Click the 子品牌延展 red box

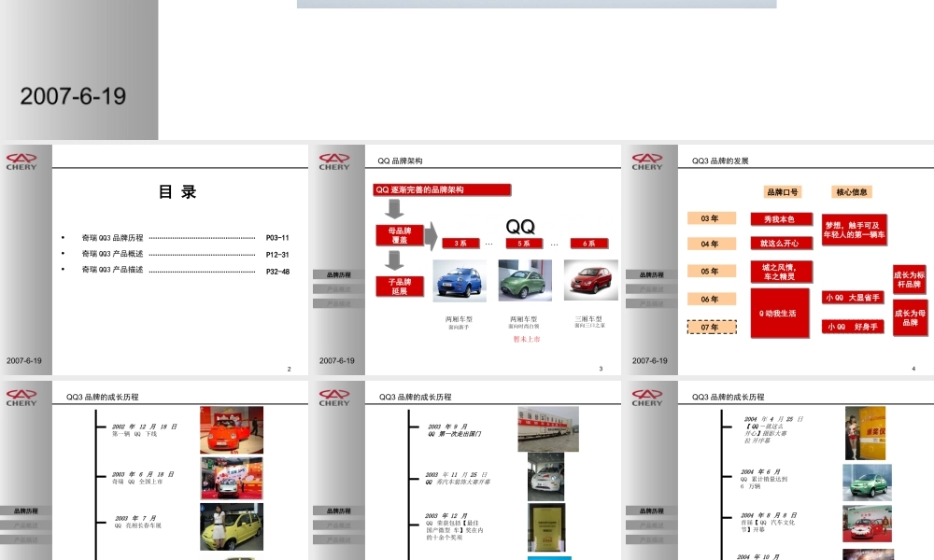point(400,287)
